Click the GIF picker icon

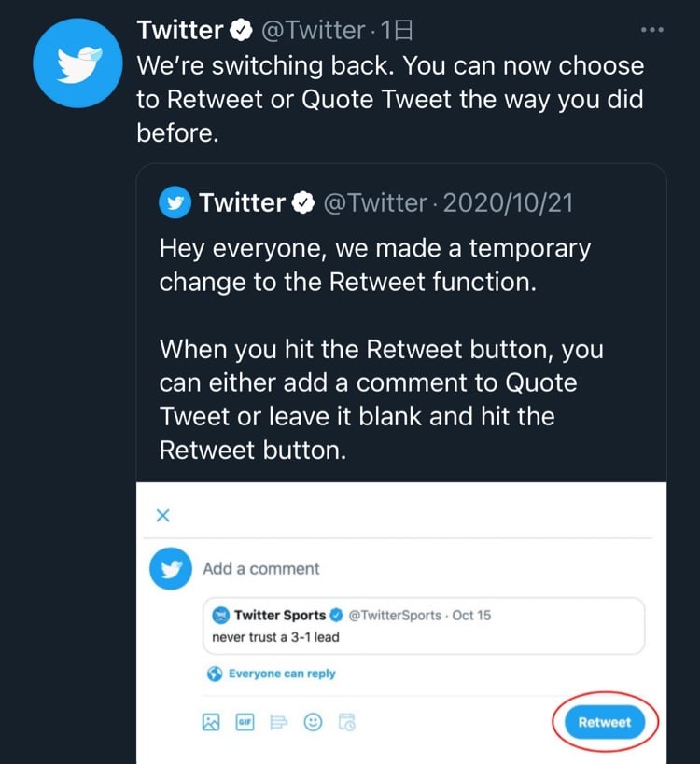(245, 721)
